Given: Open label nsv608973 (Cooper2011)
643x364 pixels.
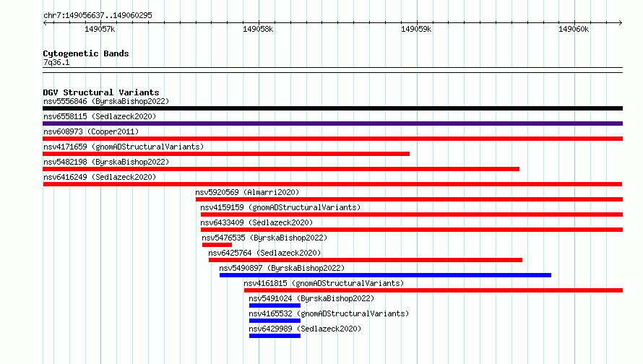Looking at the screenshot, I should point(91,131).
